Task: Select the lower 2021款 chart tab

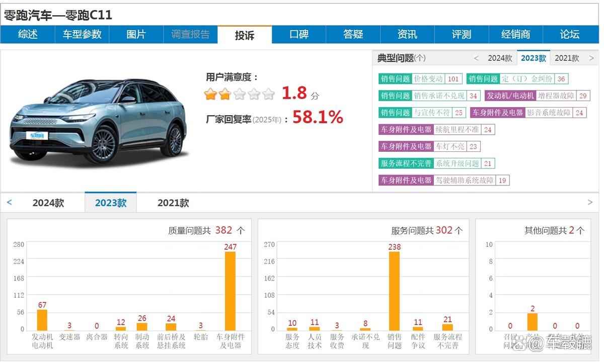Action: point(173,203)
